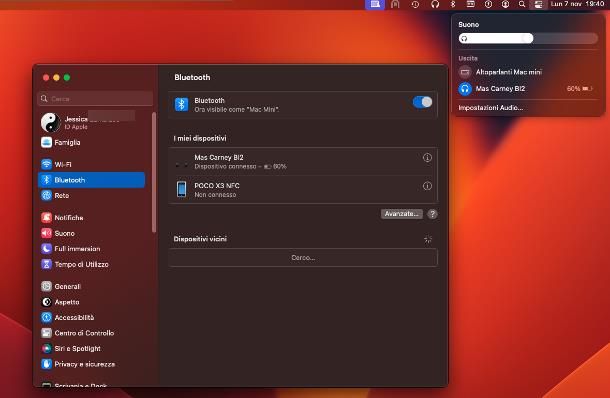Open Wi-Fi settings in sidebar
The width and height of the screenshot is (610, 398).
coord(92,164)
